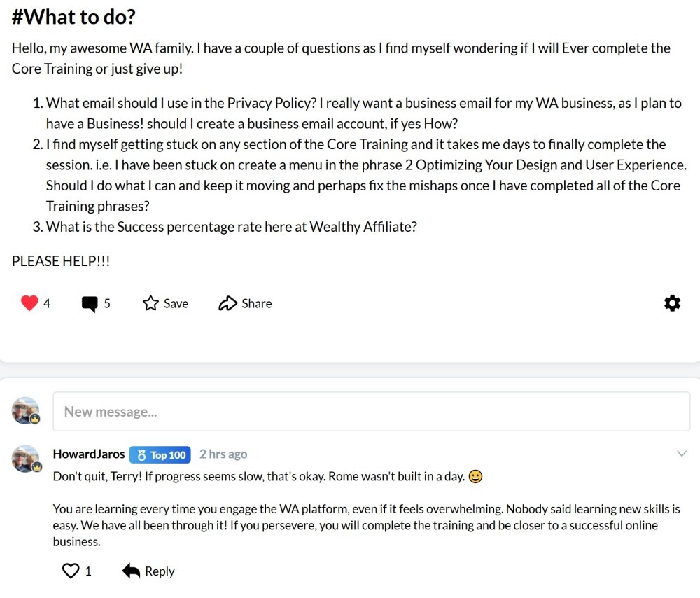Click the Top 100 rank badge
Viewport: 700px width, 598px height.
[160, 455]
